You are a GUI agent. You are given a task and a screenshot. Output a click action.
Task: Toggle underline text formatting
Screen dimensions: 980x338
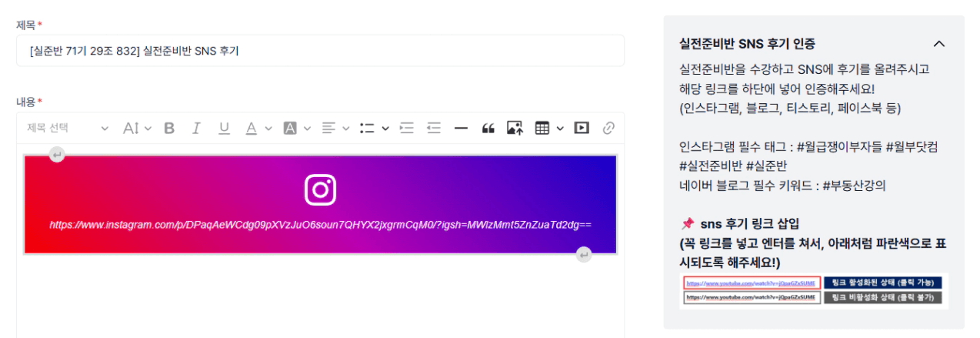click(224, 129)
